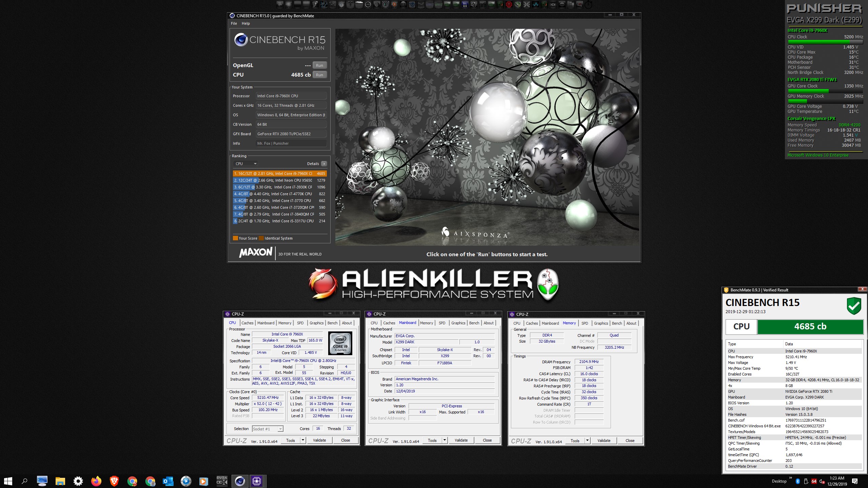Click the muted speaker tray icon

[822, 481]
